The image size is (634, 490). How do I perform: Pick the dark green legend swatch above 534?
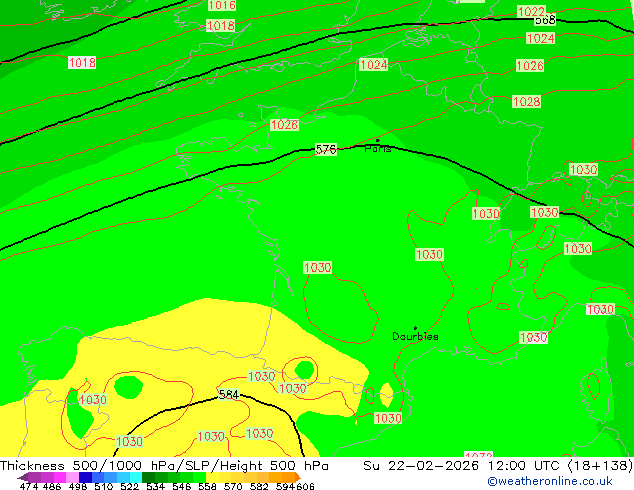click(x=148, y=477)
